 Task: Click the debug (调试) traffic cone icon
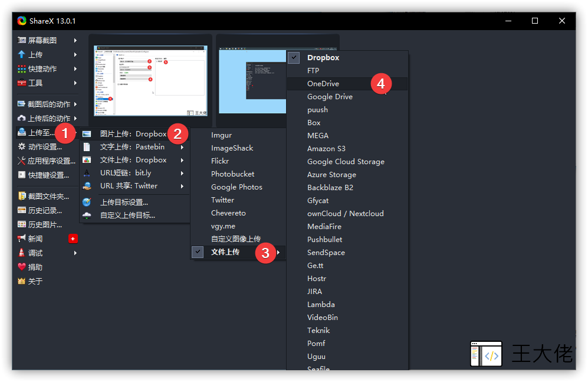pyautogui.click(x=22, y=253)
